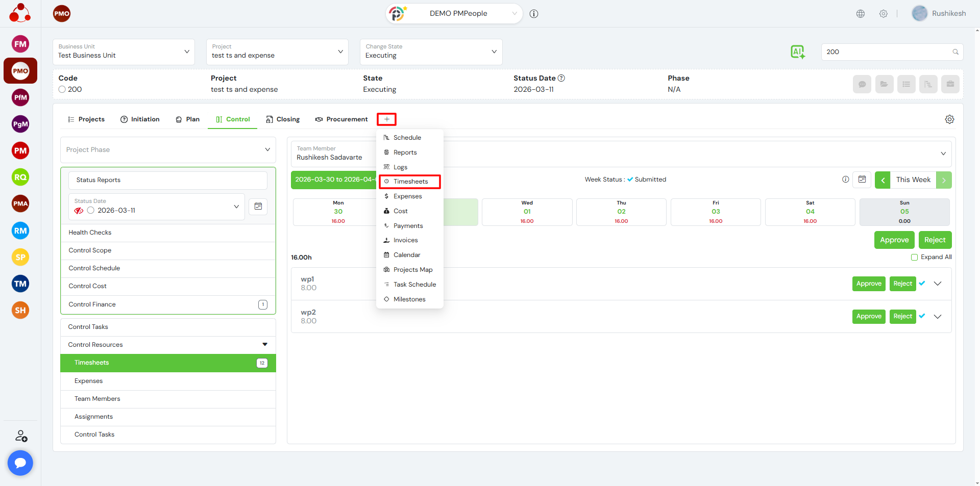This screenshot has width=980, height=486.
Task: Click the FM module sidebar icon
Action: tap(20, 44)
